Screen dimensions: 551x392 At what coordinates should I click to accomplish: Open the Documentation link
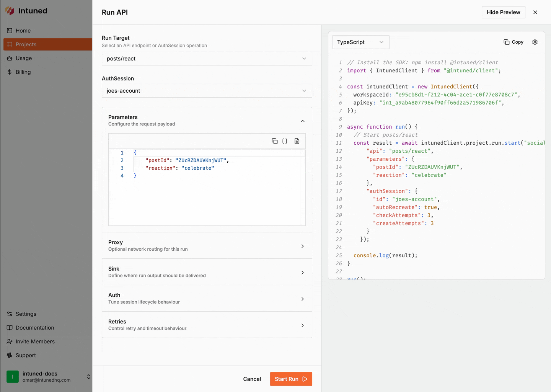46,328
